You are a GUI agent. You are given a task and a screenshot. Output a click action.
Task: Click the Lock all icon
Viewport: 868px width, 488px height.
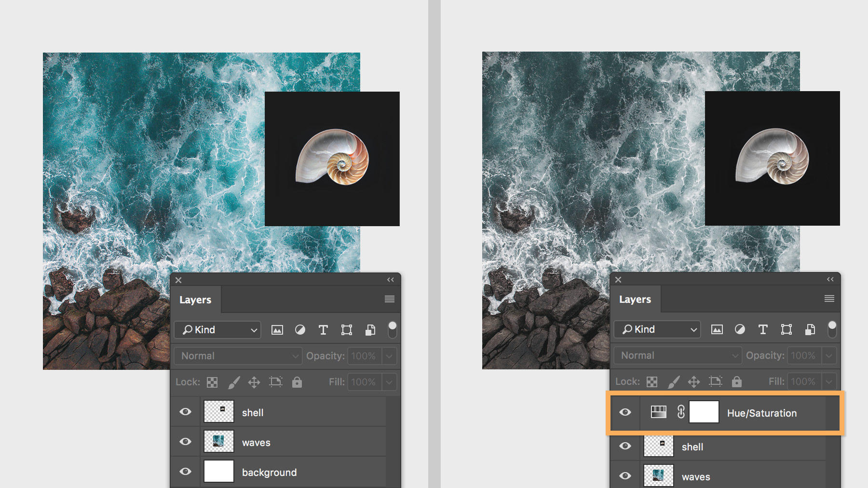click(297, 382)
